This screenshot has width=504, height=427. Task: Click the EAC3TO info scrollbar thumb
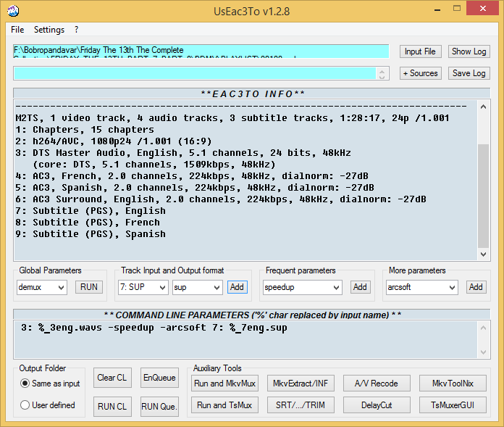point(483,196)
